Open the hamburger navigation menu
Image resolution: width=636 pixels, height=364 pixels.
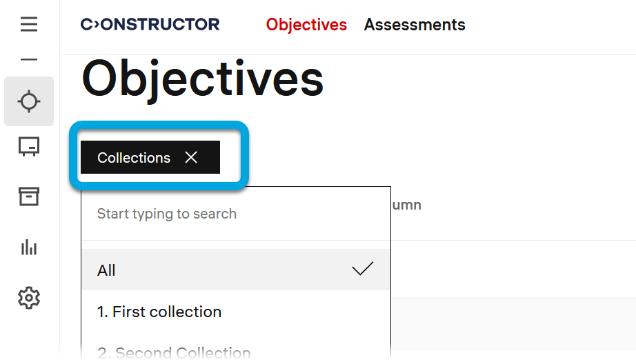coord(29,25)
